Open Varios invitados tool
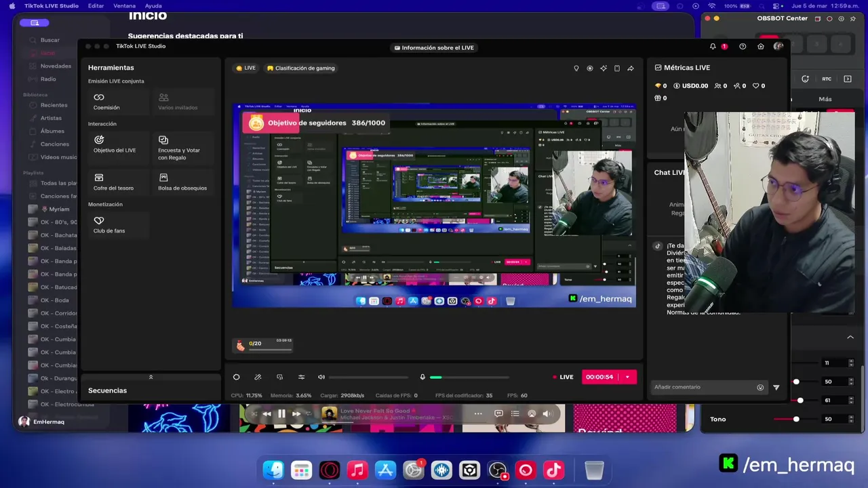 coord(185,102)
